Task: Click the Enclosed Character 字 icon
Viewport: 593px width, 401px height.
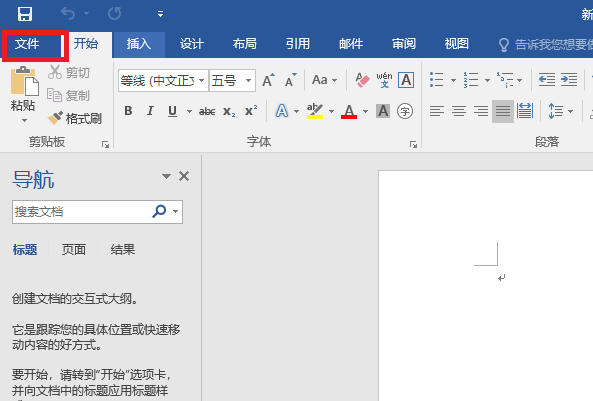Action: 405,111
